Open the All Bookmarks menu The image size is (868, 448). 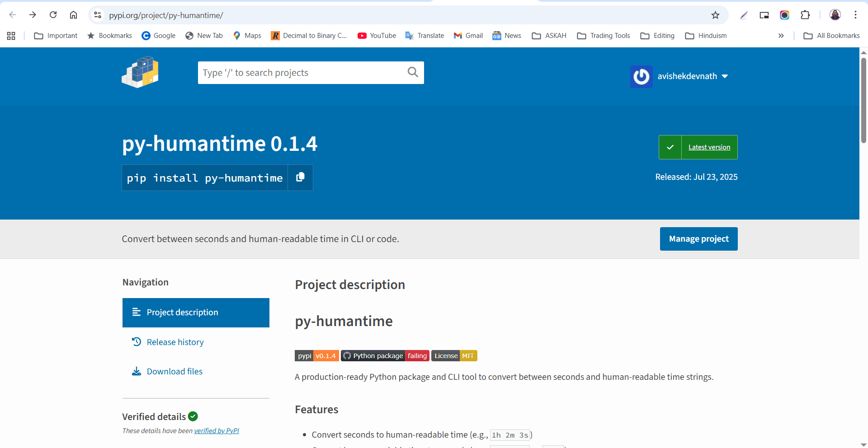click(x=831, y=36)
